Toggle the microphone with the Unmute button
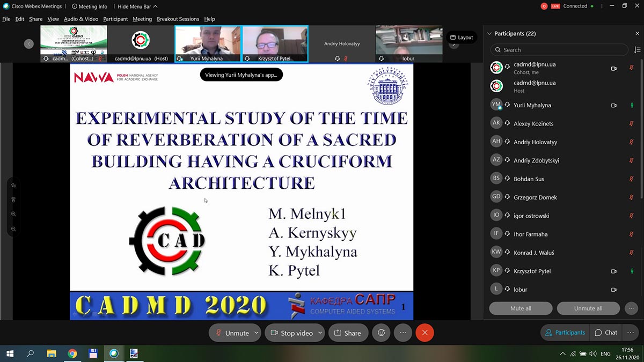The width and height of the screenshot is (644, 362). [x=231, y=333]
